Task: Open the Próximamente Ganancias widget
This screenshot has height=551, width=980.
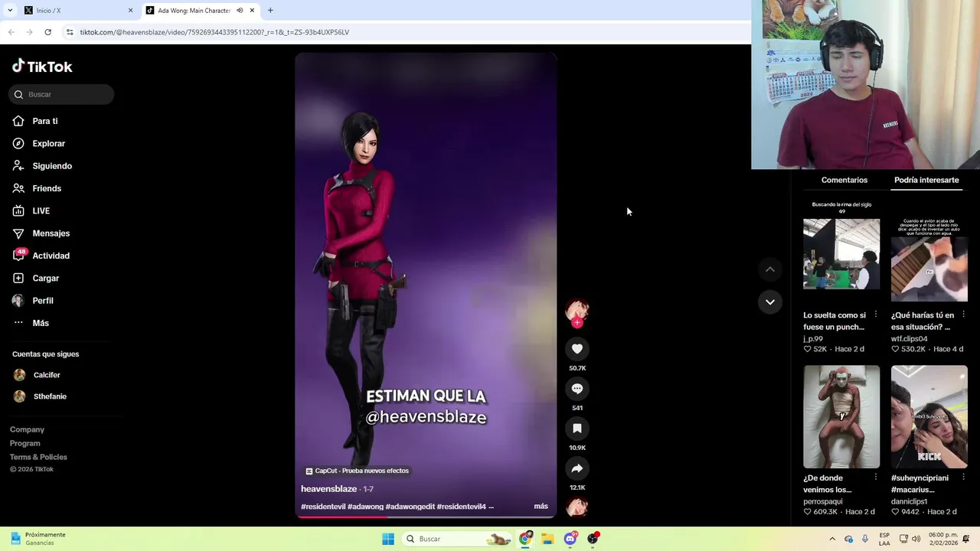Action: (x=38, y=539)
